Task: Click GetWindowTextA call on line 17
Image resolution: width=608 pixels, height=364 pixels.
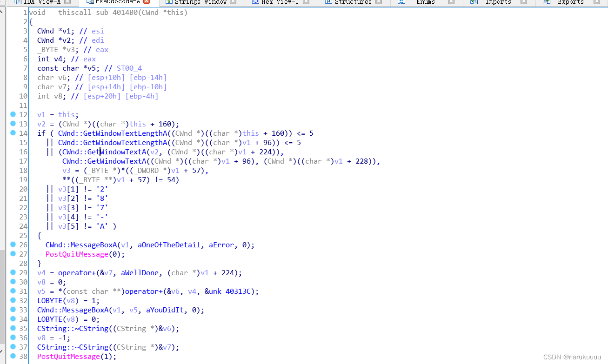Action: point(104,161)
